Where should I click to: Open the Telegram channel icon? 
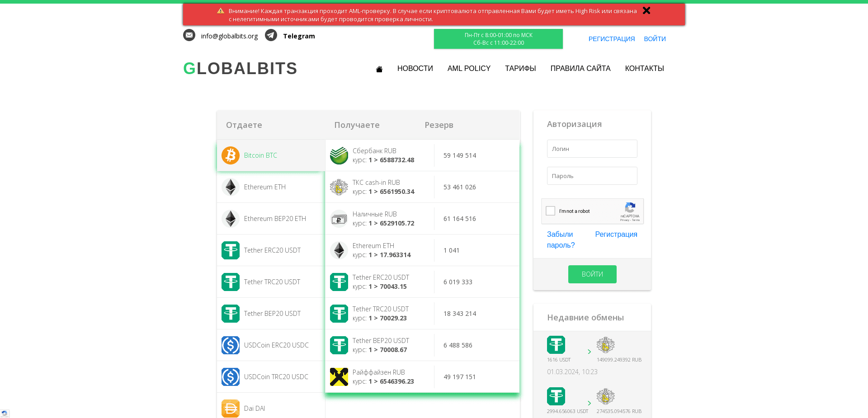tap(271, 35)
